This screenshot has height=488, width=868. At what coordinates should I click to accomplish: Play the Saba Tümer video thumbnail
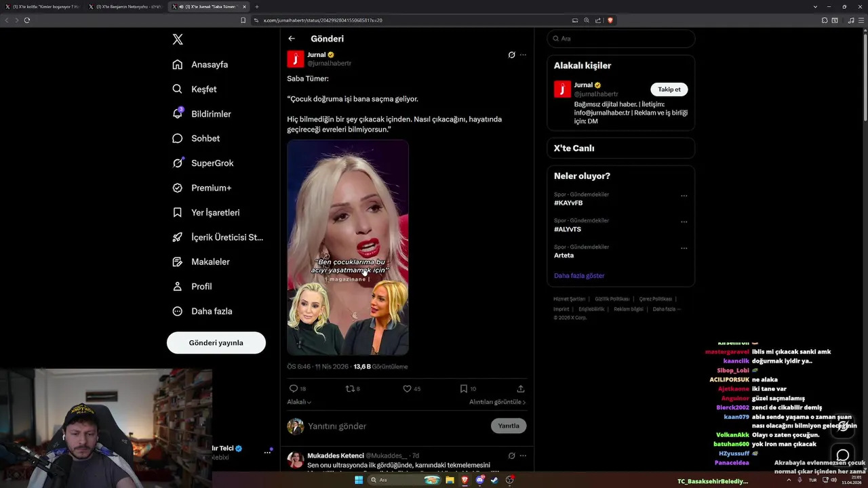[348, 247]
